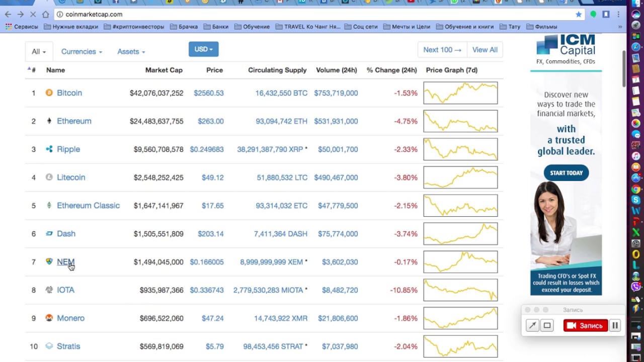The image size is (644, 362).
Task: Open Bitcoin 7d price graph
Action: coord(460,93)
